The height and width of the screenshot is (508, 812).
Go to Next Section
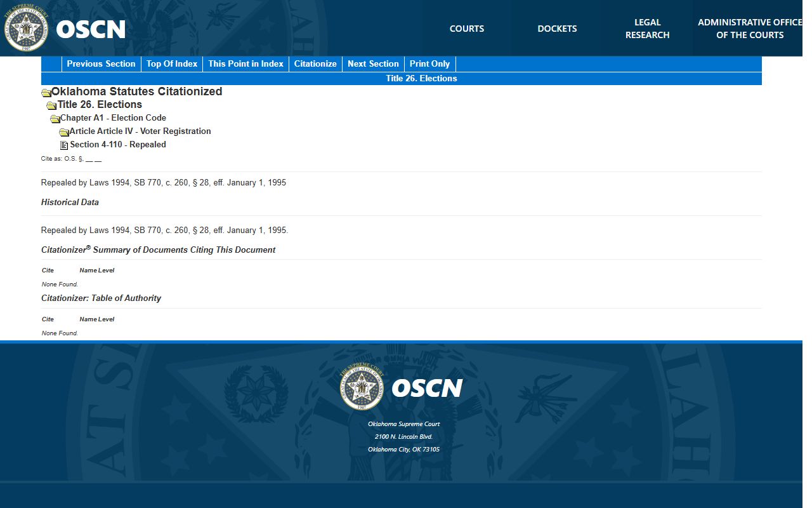[373, 63]
